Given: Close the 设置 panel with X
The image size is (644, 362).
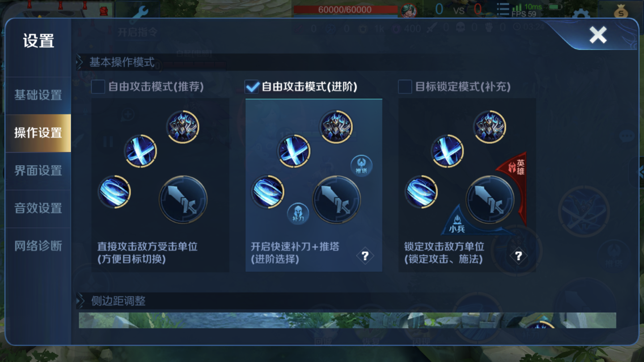Looking at the screenshot, I should (x=597, y=35).
